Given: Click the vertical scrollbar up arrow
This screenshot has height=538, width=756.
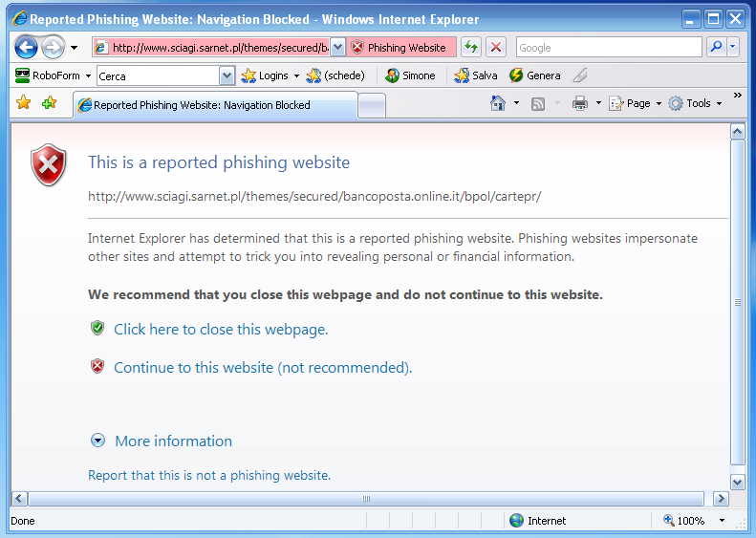Looking at the screenshot, I should click(737, 131).
